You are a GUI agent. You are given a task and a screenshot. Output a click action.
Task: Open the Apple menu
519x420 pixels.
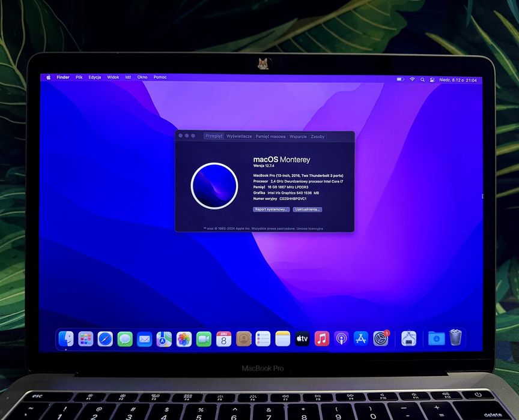(49, 77)
